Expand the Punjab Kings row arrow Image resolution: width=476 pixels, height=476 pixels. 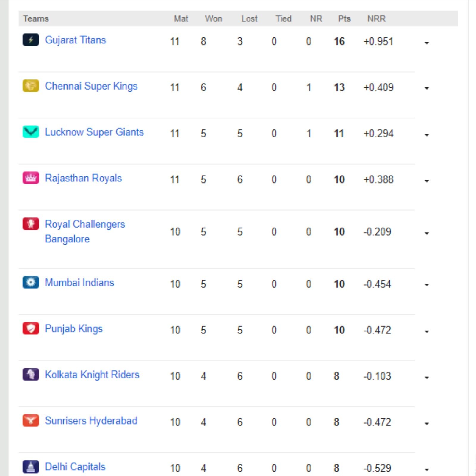[x=427, y=331]
